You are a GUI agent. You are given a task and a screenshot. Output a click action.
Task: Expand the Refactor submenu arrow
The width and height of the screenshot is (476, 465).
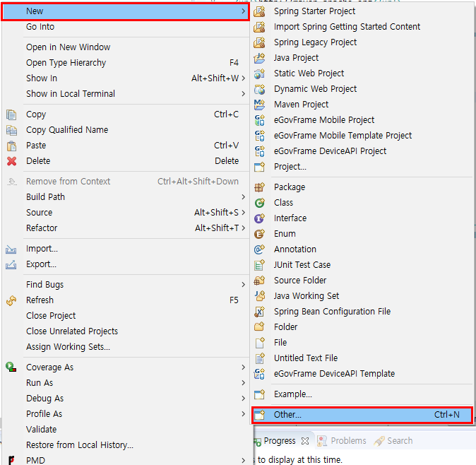(x=243, y=228)
